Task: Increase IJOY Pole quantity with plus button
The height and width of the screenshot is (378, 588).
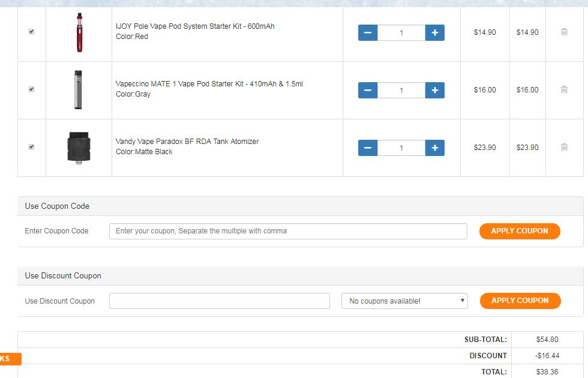Action: (x=434, y=32)
